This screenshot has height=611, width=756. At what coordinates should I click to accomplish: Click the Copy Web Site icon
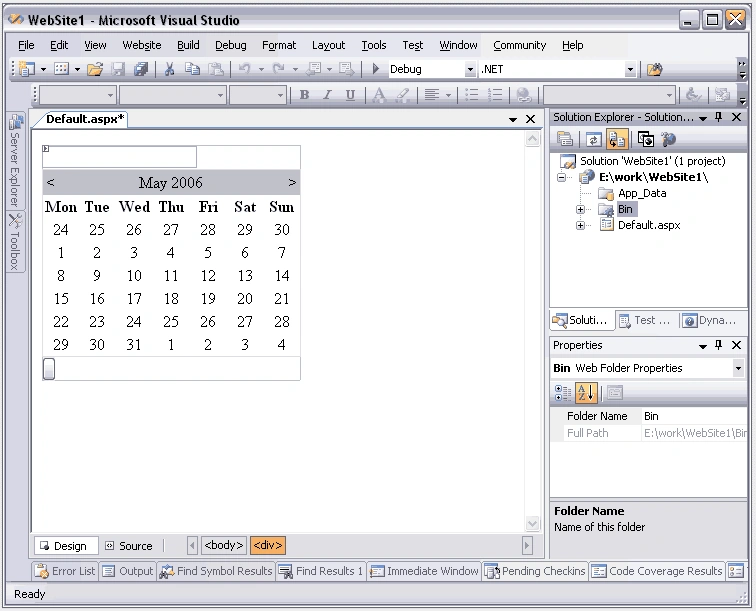pos(646,140)
